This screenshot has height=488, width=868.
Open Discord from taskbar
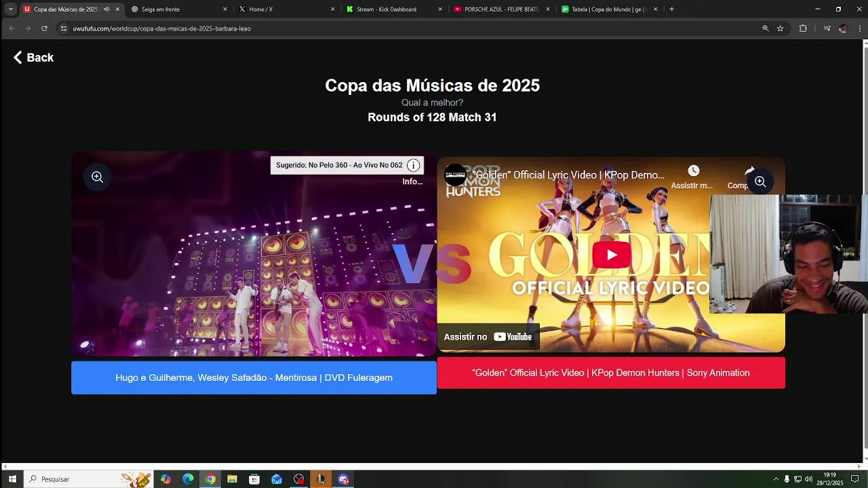[343, 479]
